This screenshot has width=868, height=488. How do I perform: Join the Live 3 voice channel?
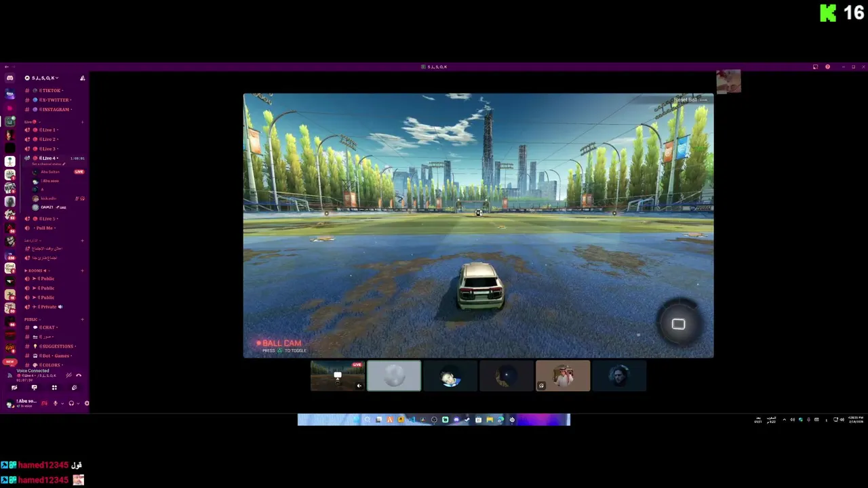point(54,148)
